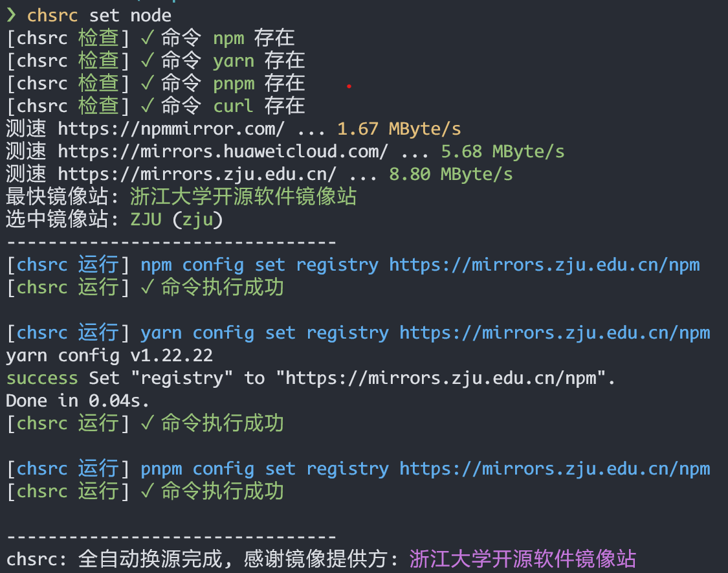This screenshot has height=573, width=728.
Task: Click the checkmark next to yarn 存在
Action: (x=147, y=60)
